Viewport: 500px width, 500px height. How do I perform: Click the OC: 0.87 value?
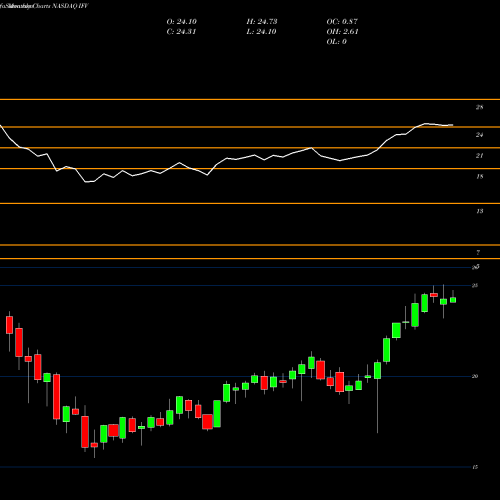342,22
